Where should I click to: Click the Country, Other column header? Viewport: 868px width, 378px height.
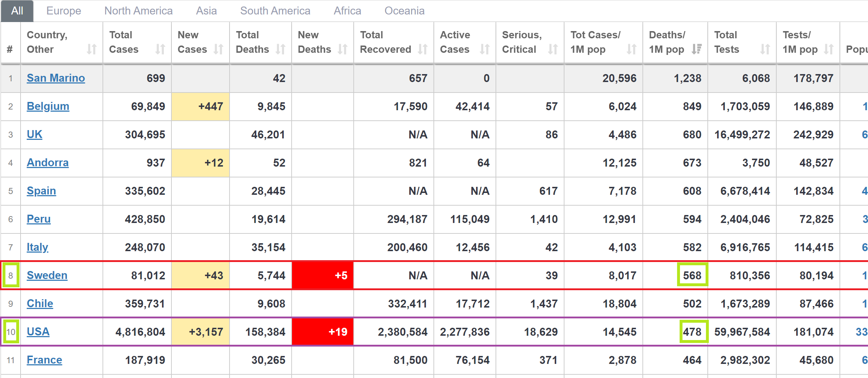tap(62, 42)
